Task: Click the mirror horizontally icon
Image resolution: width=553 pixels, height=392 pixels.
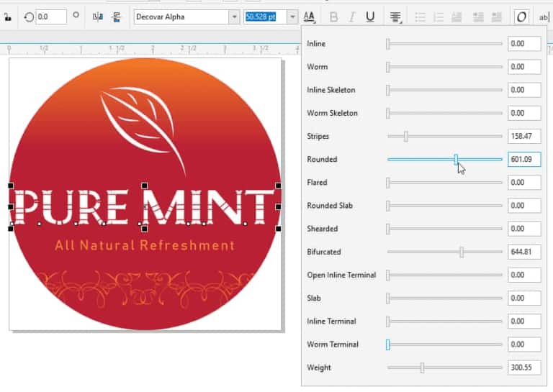Action: [98, 17]
